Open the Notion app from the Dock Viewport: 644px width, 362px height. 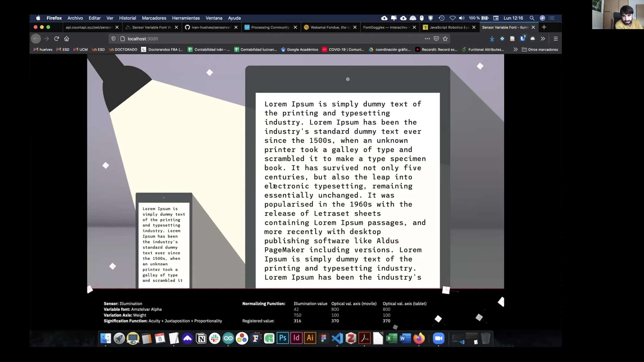pyautogui.click(x=201, y=338)
